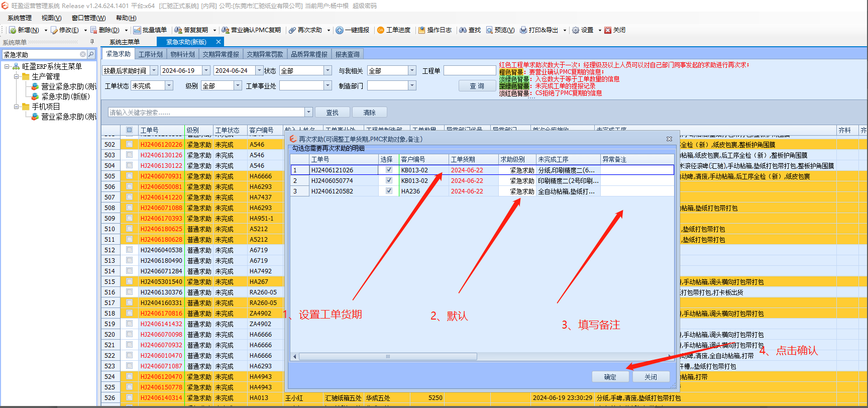This screenshot has width=868, height=408.
Task: Check the row 502 checkbox
Action: pyautogui.click(x=130, y=144)
